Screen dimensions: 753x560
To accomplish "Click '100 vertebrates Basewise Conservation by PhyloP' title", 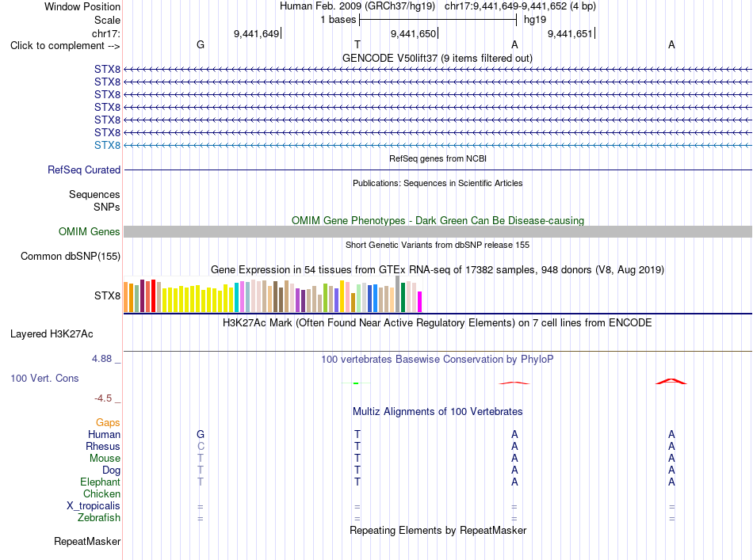I will 438,359.
